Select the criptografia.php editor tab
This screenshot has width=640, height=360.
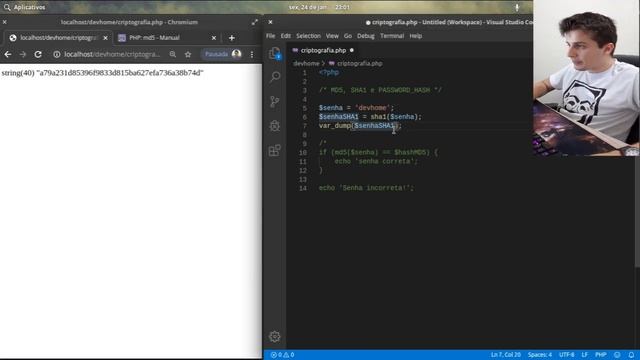point(323,51)
